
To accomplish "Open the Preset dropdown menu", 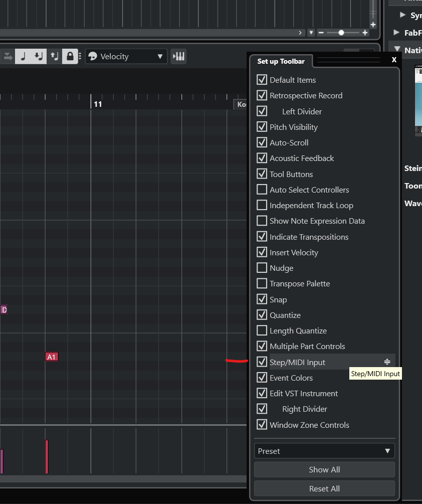I will point(324,451).
